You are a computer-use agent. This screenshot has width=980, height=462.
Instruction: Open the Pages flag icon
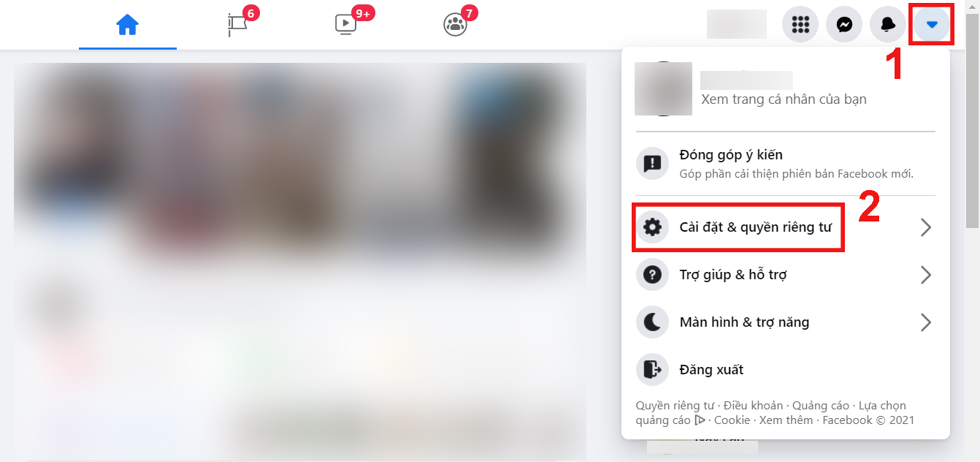click(237, 25)
